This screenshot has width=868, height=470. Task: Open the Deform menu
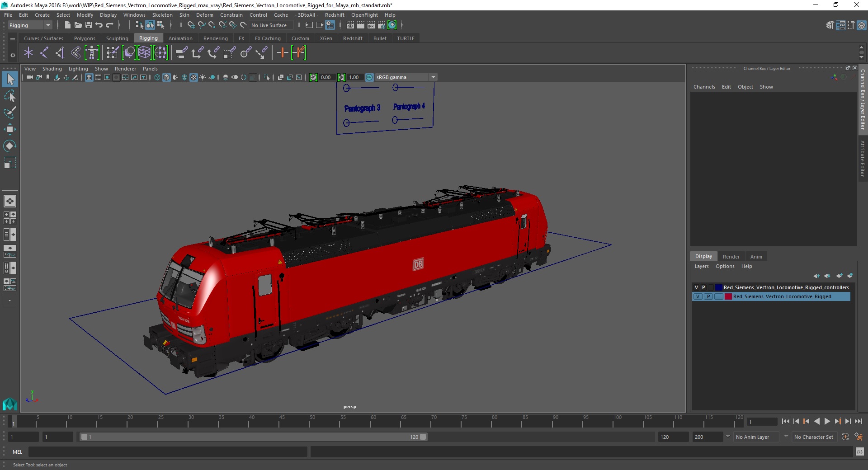(204, 15)
